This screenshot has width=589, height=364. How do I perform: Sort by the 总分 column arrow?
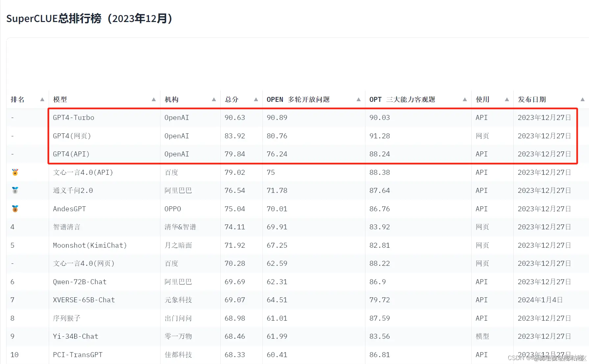tap(256, 100)
